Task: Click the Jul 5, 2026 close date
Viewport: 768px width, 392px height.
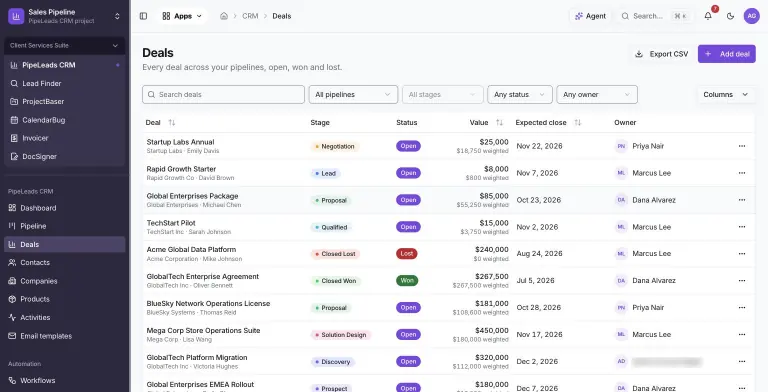Action: point(535,281)
